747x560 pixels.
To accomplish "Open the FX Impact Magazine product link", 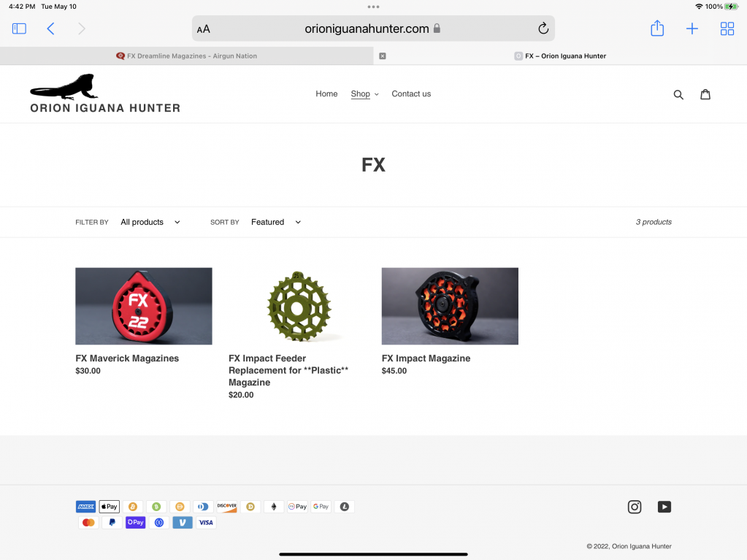I will [x=426, y=358].
